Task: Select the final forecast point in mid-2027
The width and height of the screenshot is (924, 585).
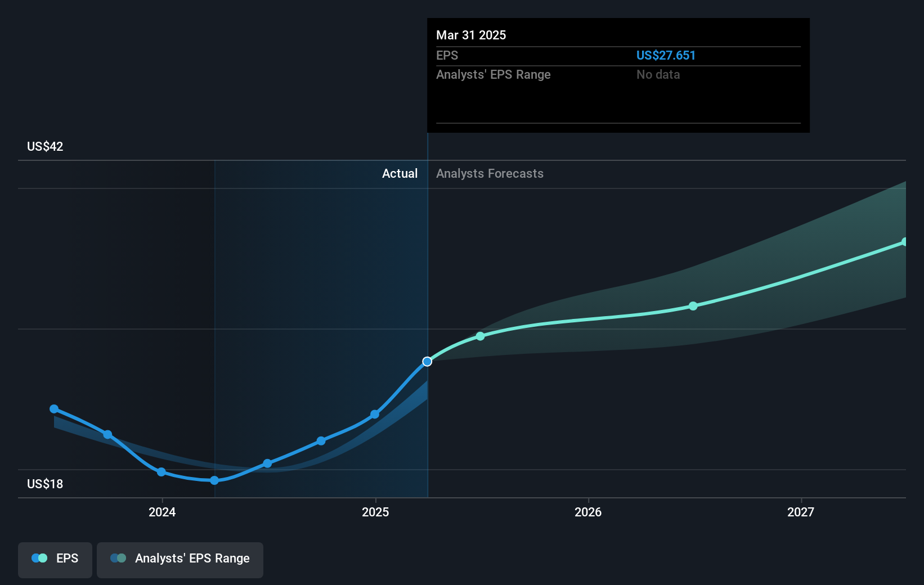Action: 905,242
